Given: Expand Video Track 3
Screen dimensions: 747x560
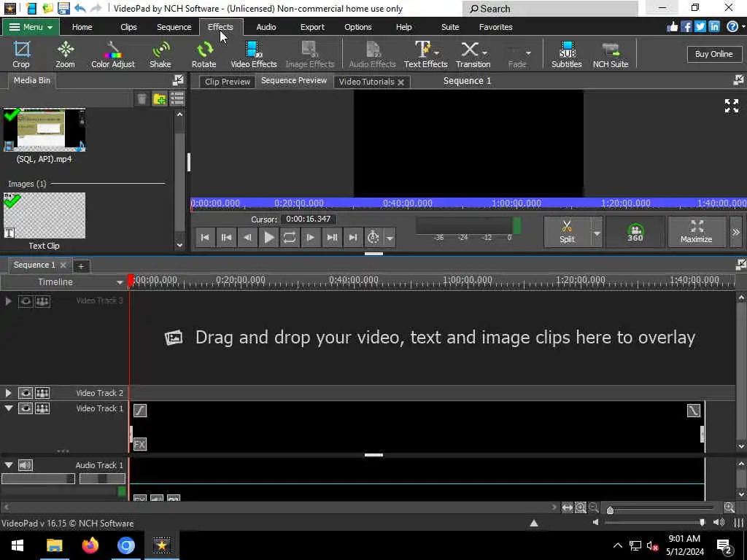Looking at the screenshot, I should coord(8,301).
